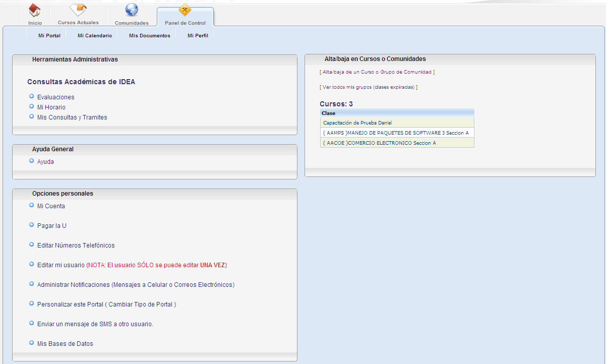This screenshot has height=364, width=606.
Task: Click the Ayuda General panel header
Action: (155, 149)
